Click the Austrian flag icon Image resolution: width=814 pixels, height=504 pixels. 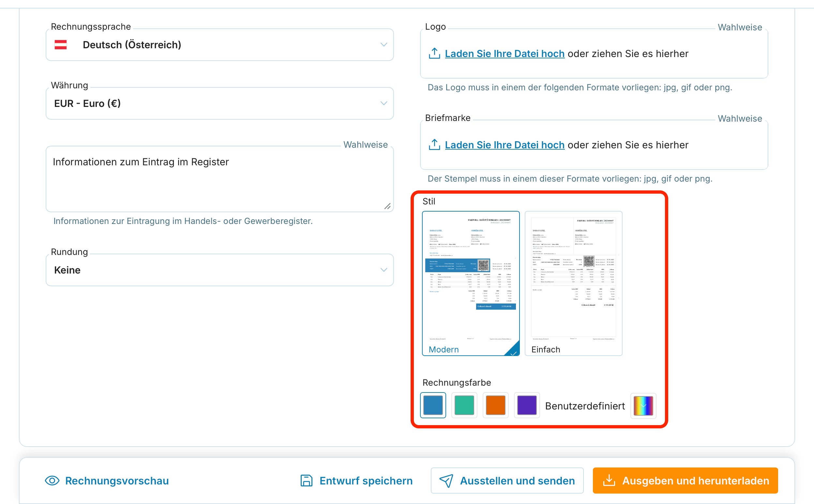pyautogui.click(x=61, y=45)
